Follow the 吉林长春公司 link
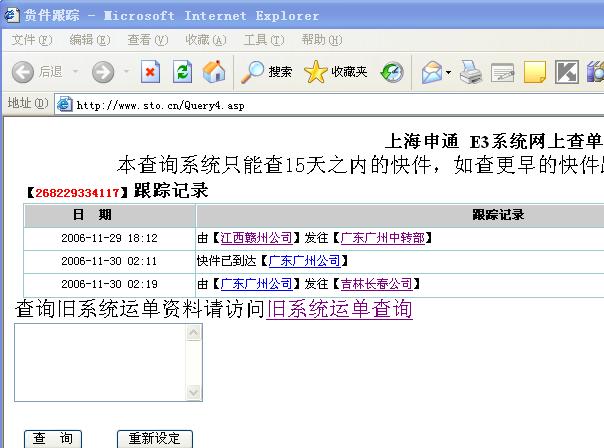 (x=376, y=284)
